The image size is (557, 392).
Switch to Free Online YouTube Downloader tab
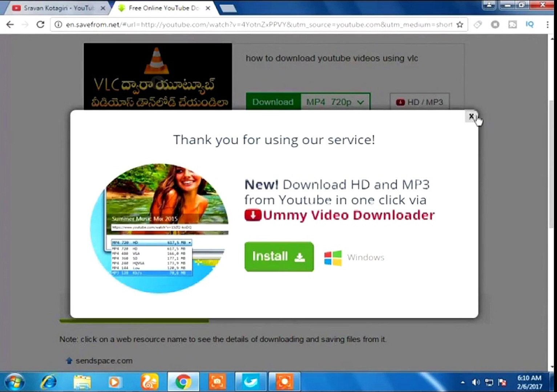click(x=164, y=8)
